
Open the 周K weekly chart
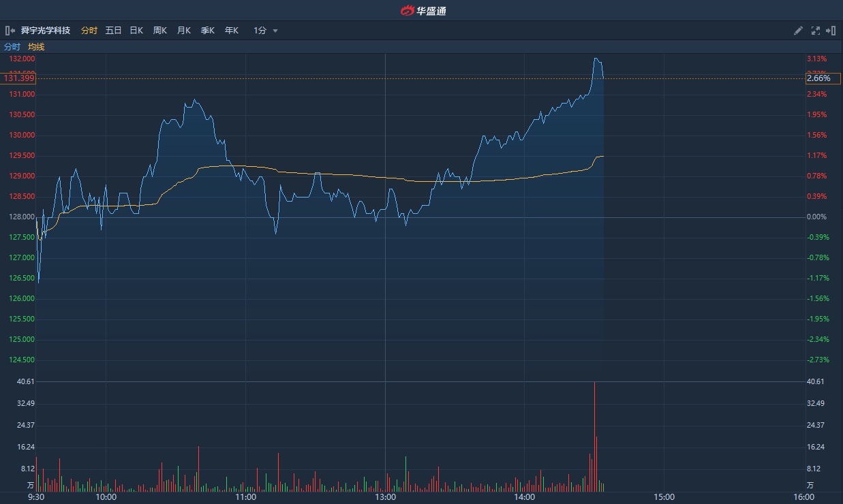pos(160,31)
